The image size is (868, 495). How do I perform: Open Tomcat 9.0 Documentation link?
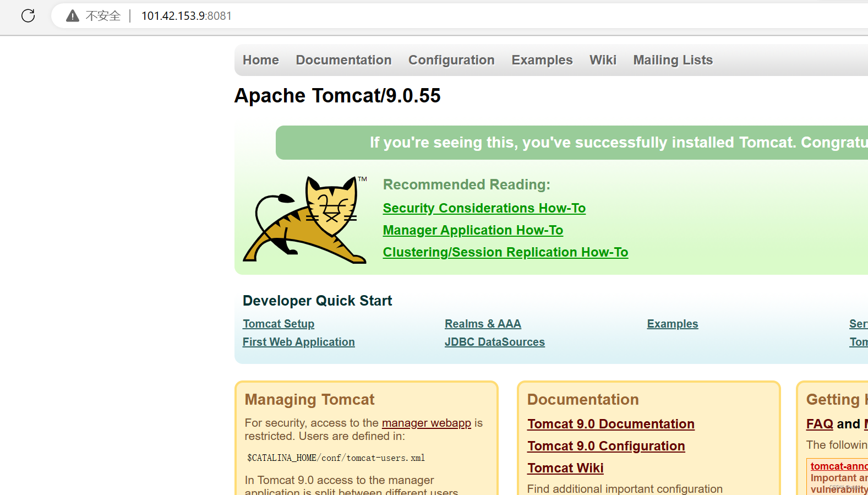tap(611, 424)
